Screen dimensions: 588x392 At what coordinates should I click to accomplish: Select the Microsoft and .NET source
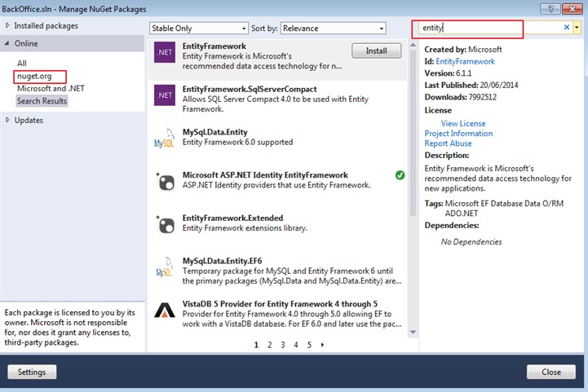(51, 89)
